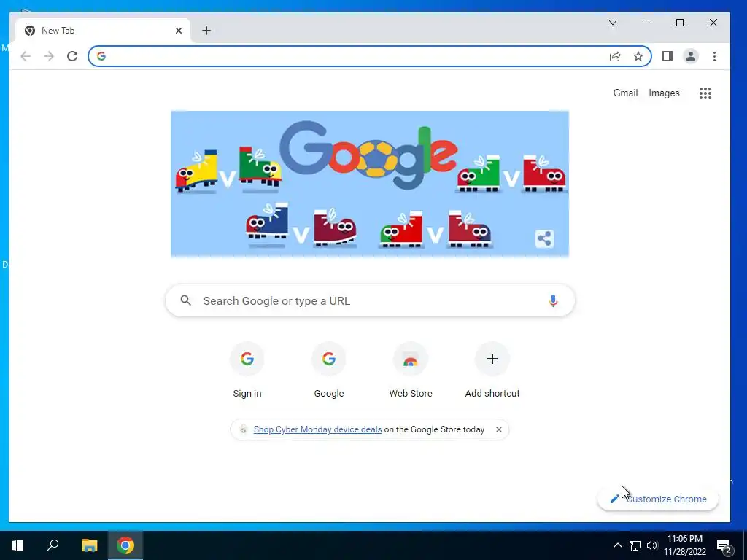Open the profile avatar icon

point(691,56)
